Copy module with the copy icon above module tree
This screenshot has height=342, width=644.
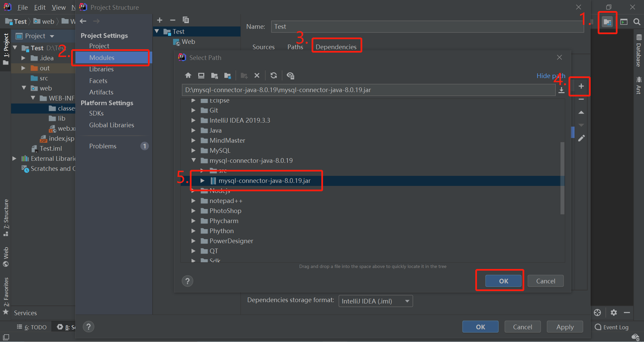(185, 20)
